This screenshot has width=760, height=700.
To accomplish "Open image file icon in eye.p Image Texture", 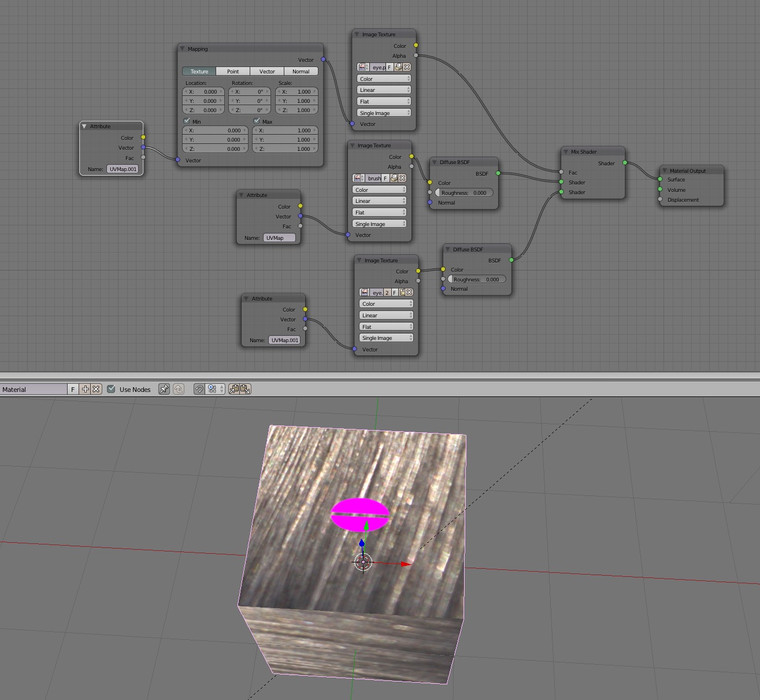I will pos(398,67).
